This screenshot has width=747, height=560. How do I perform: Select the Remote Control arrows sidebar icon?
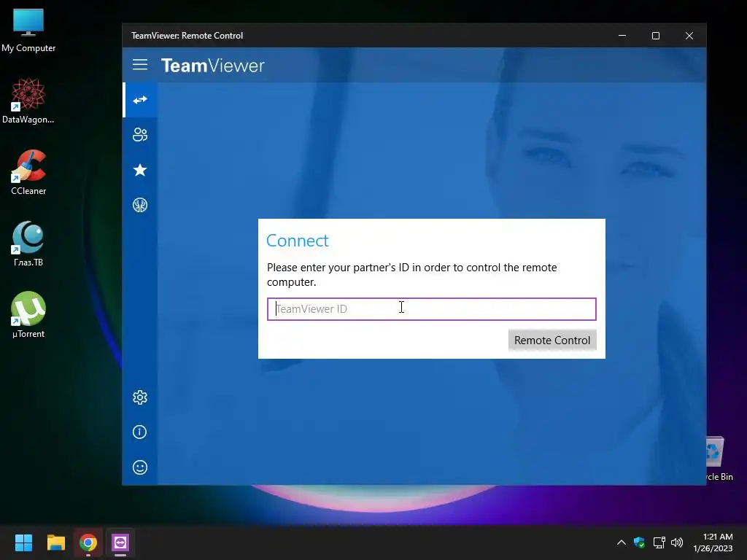140,100
